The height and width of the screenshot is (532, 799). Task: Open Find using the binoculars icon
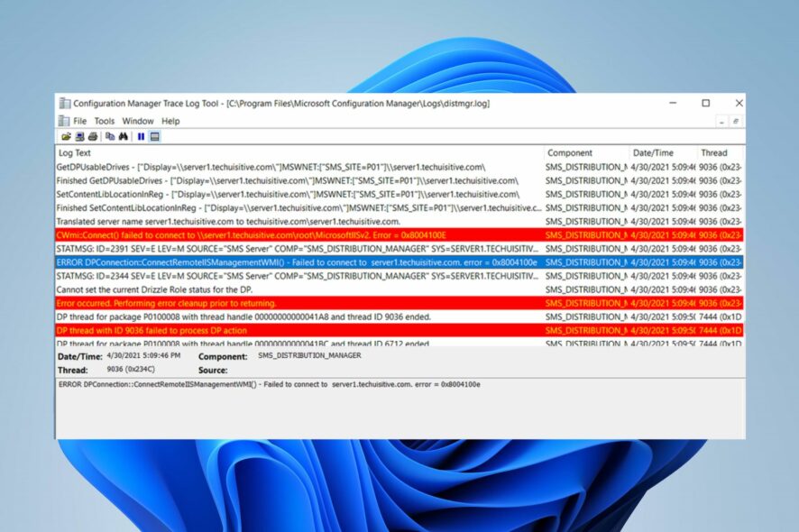(x=124, y=135)
